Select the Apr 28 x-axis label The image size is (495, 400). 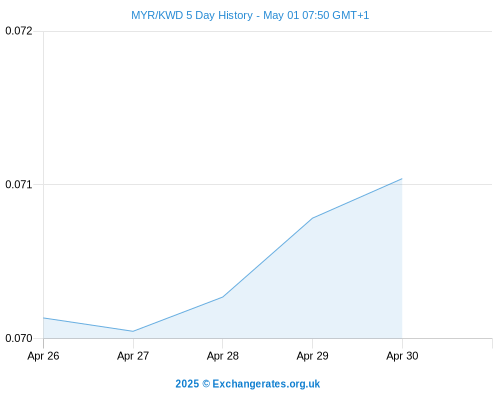223,356
